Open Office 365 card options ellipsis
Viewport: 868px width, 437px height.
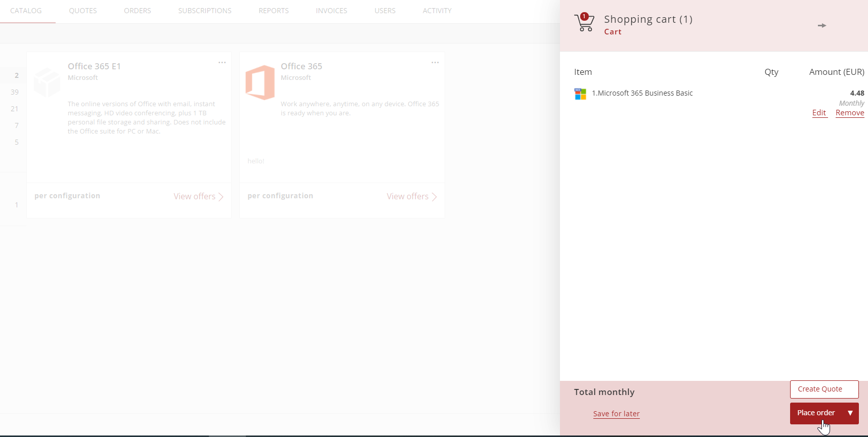(x=435, y=62)
